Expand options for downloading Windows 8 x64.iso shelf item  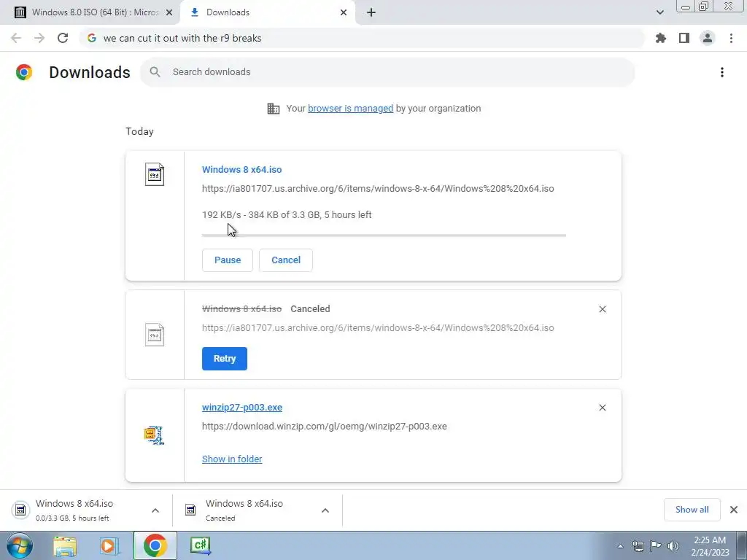pos(155,510)
